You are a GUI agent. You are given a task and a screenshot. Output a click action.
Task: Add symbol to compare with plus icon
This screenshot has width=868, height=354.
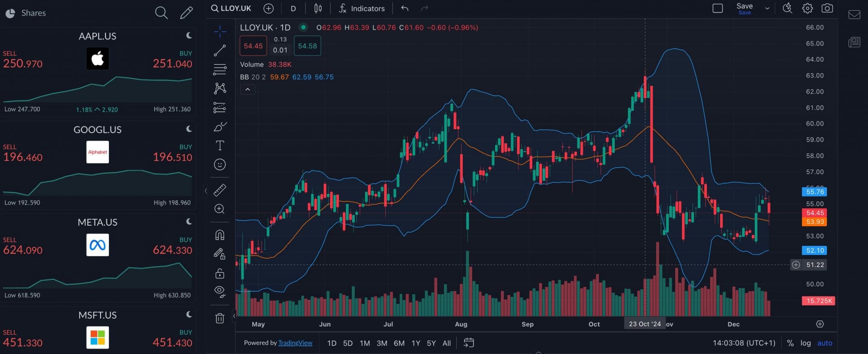point(268,8)
